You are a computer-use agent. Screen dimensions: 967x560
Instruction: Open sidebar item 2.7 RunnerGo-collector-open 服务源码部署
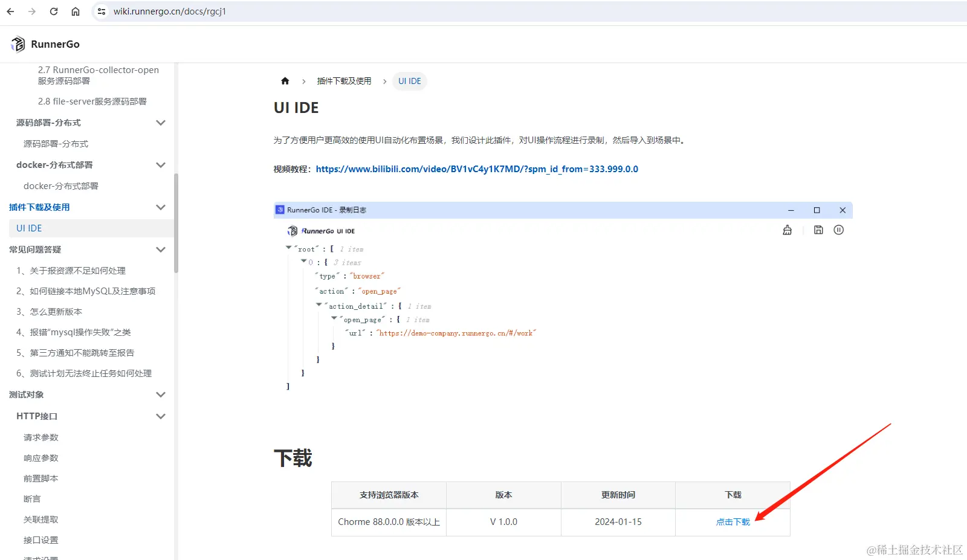(x=99, y=76)
